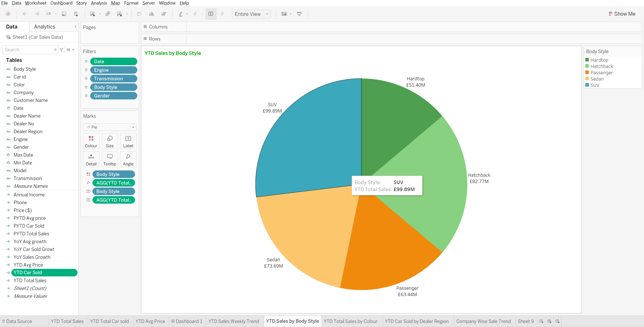Toggle Show mark labels button
The height and width of the screenshot is (327, 644).
[x=211, y=14]
